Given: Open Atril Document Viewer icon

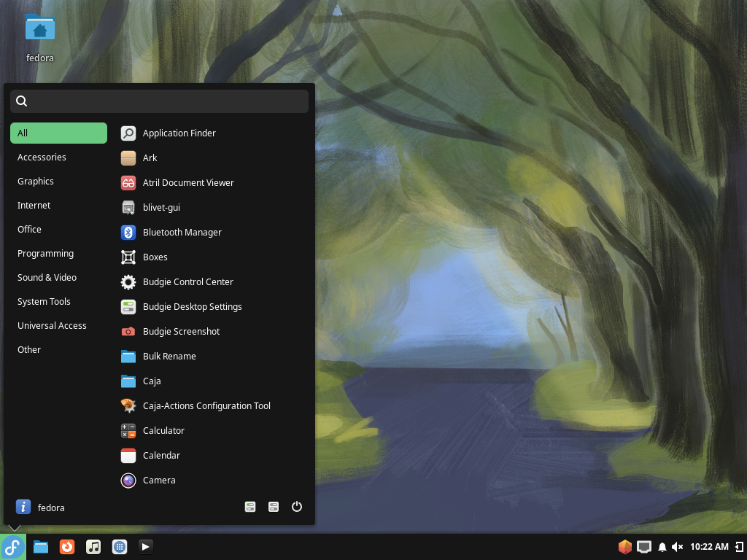Looking at the screenshot, I should click(x=128, y=183).
